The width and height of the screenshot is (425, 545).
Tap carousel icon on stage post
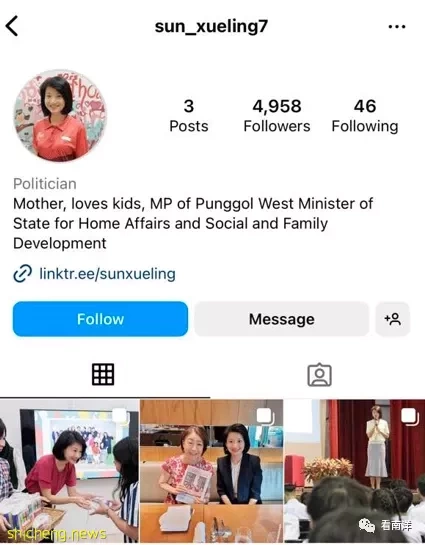pos(409,416)
